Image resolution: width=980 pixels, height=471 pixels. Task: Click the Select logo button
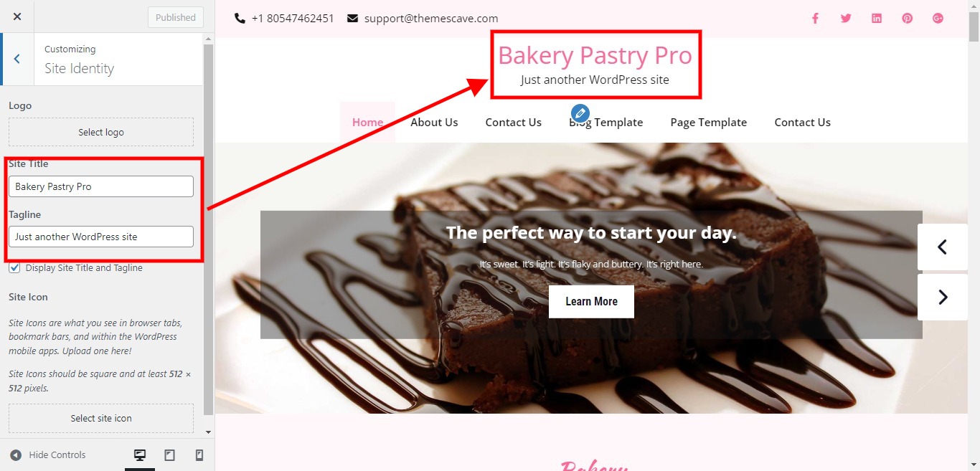click(x=101, y=132)
